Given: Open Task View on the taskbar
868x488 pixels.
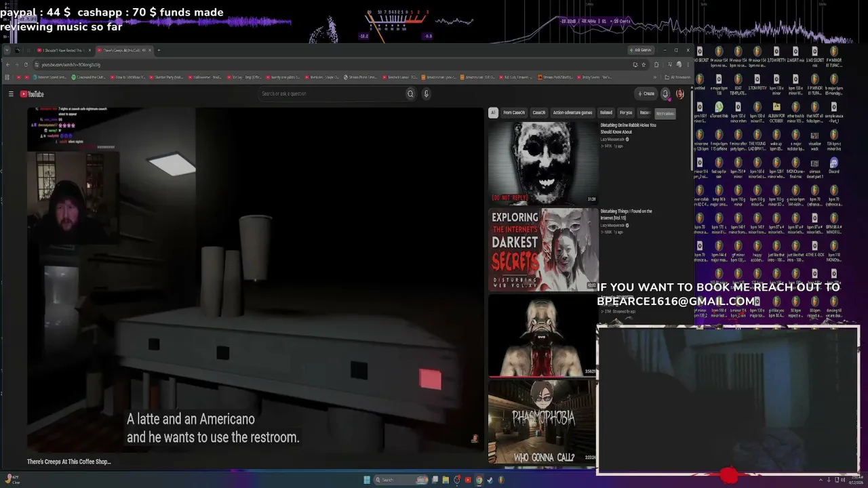Looking at the screenshot, I should click(x=435, y=480).
